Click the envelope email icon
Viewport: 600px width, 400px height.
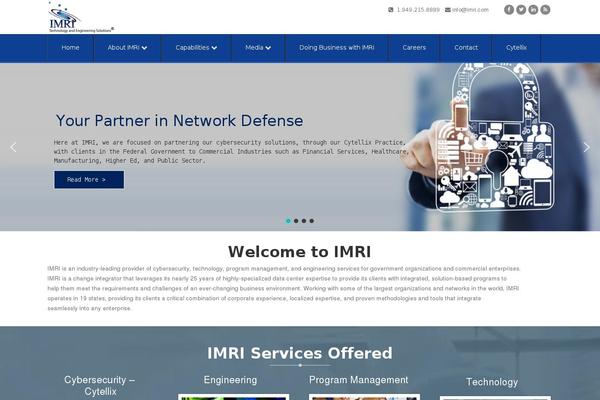tap(448, 10)
